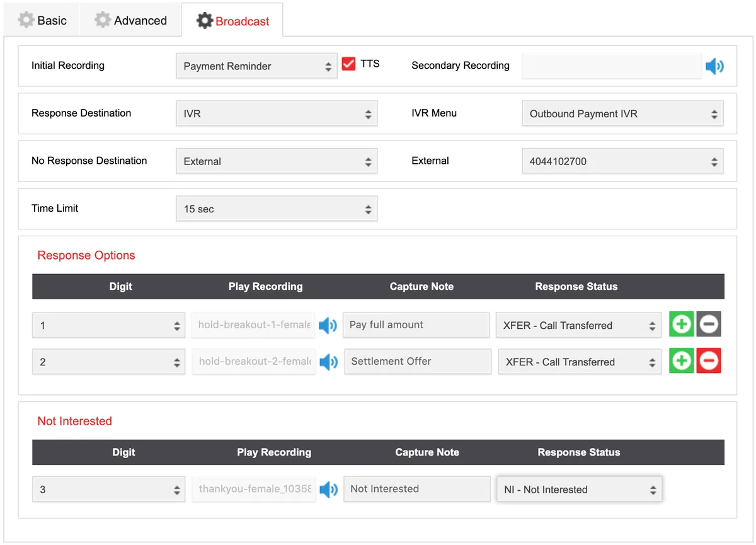Uncheck the TTS checkbox

pyautogui.click(x=348, y=64)
